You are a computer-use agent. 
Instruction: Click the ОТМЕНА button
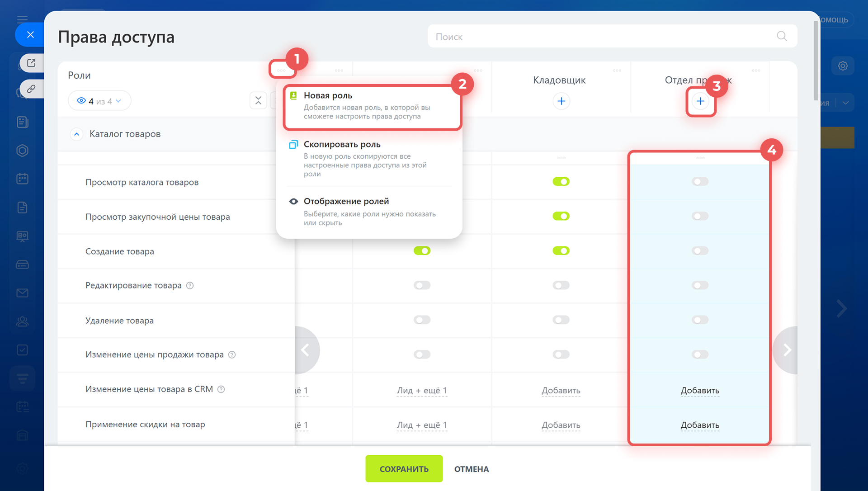point(471,469)
